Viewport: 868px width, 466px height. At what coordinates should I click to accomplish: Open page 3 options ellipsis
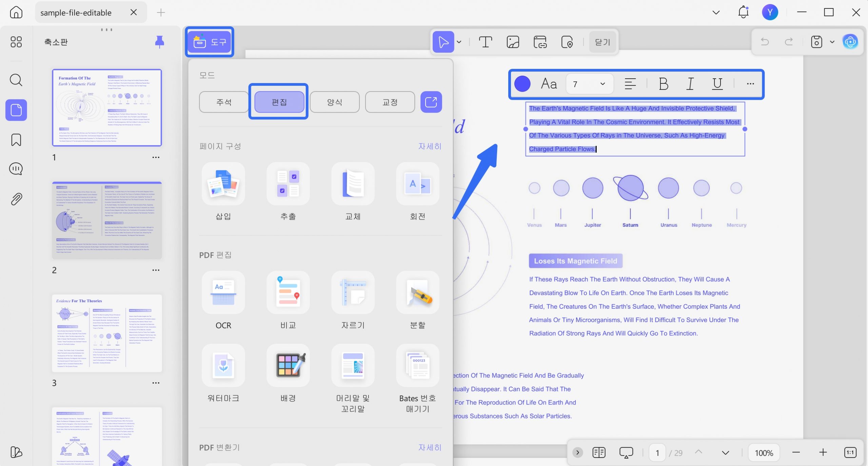click(156, 383)
